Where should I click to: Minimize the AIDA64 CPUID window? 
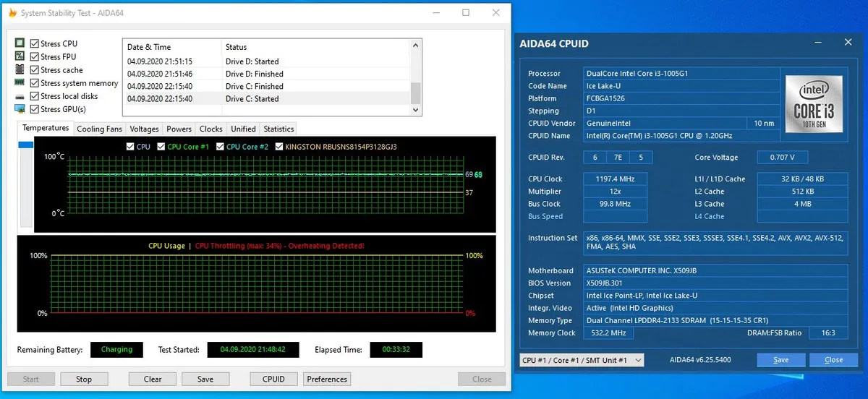(x=817, y=43)
